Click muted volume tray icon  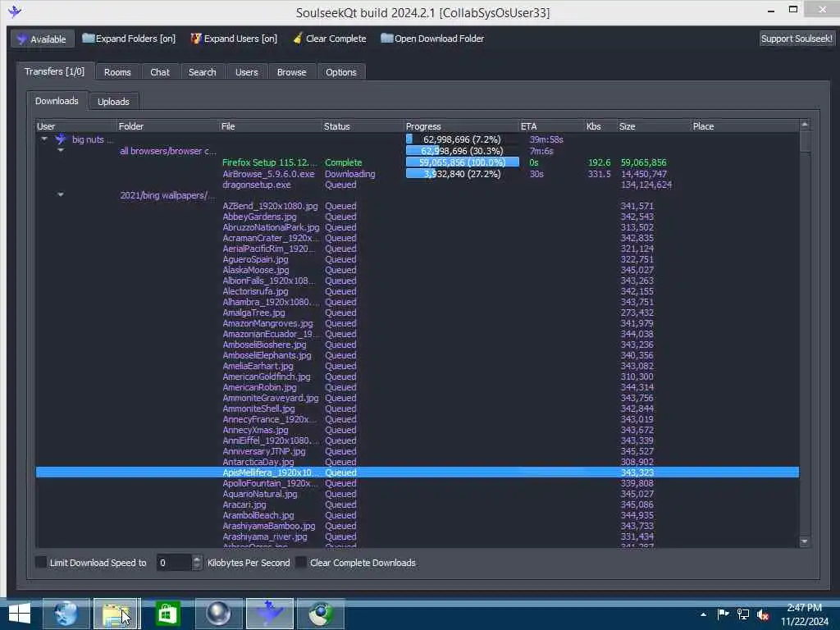coord(764,614)
